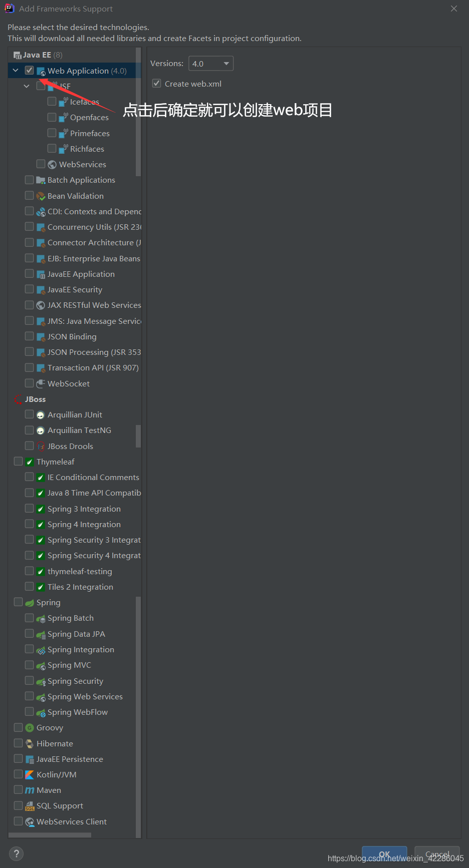The width and height of the screenshot is (469, 868).
Task: Click the Arquillian JUnit alien icon
Action: pyautogui.click(x=41, y=415)
